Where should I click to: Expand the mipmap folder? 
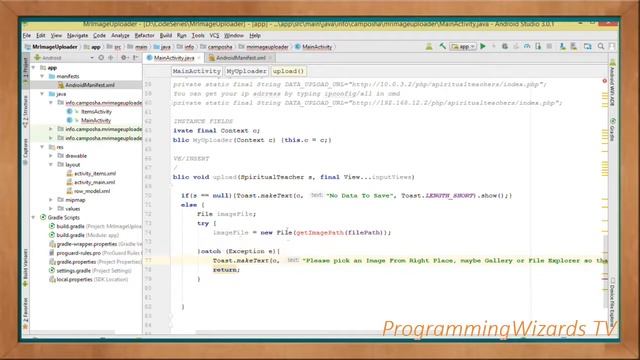[51, 200]
